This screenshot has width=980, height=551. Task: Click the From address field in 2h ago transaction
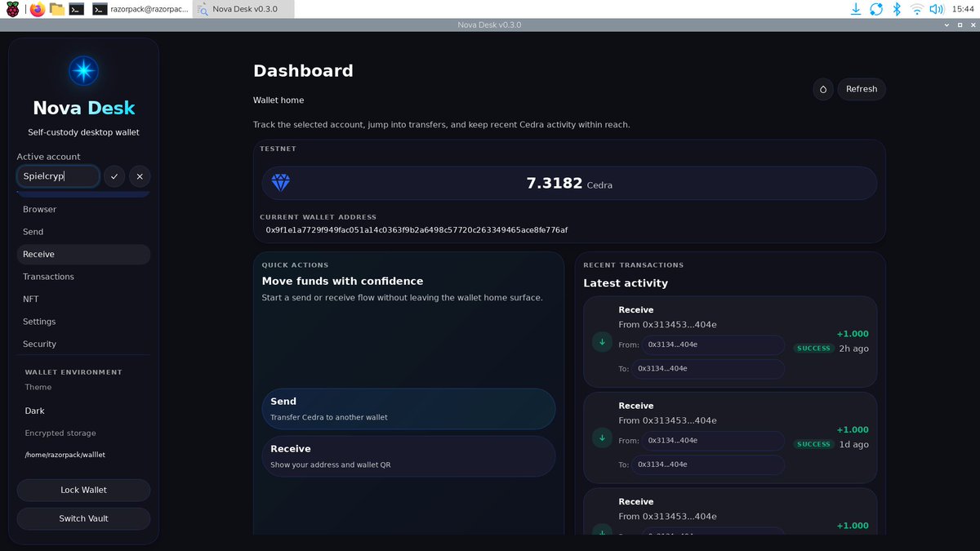(713, 344)
